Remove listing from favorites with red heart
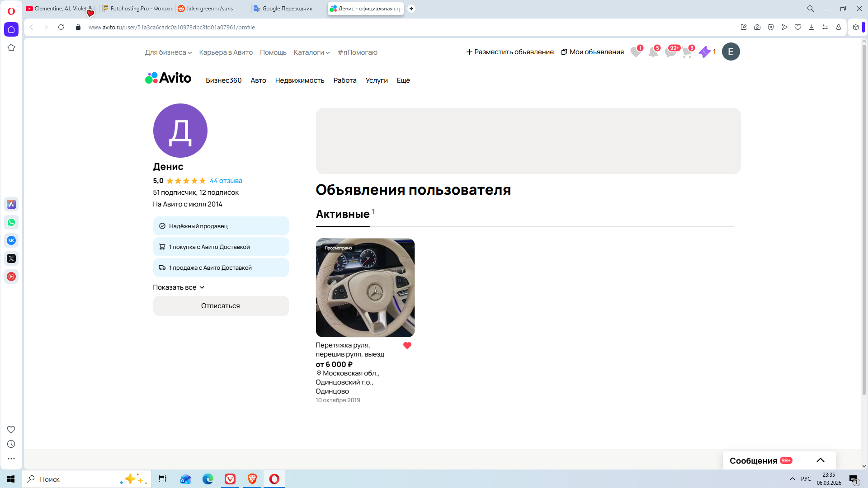This screenshot has width=868, height=488. [407, 346]
